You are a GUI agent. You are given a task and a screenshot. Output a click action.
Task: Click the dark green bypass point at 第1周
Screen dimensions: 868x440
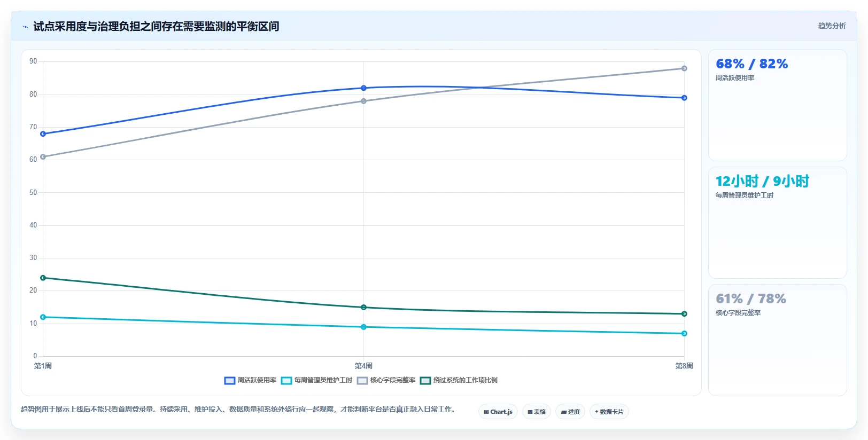(x=43, y=278)
